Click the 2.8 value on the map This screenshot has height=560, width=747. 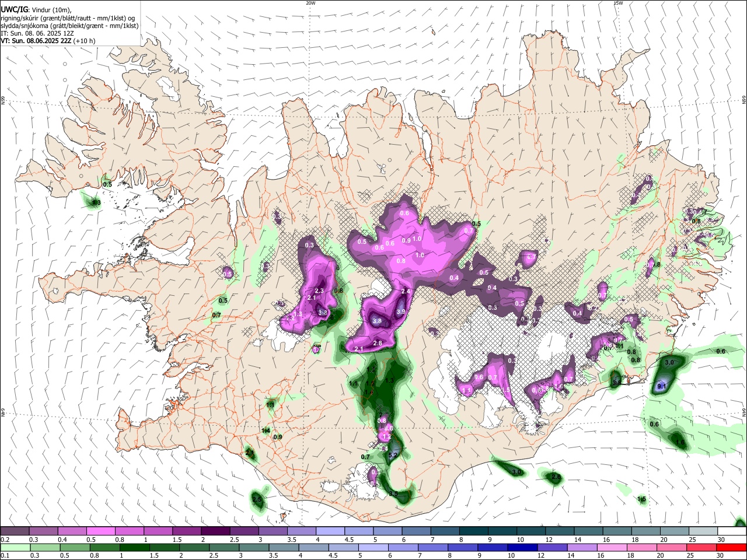point(378,343)
